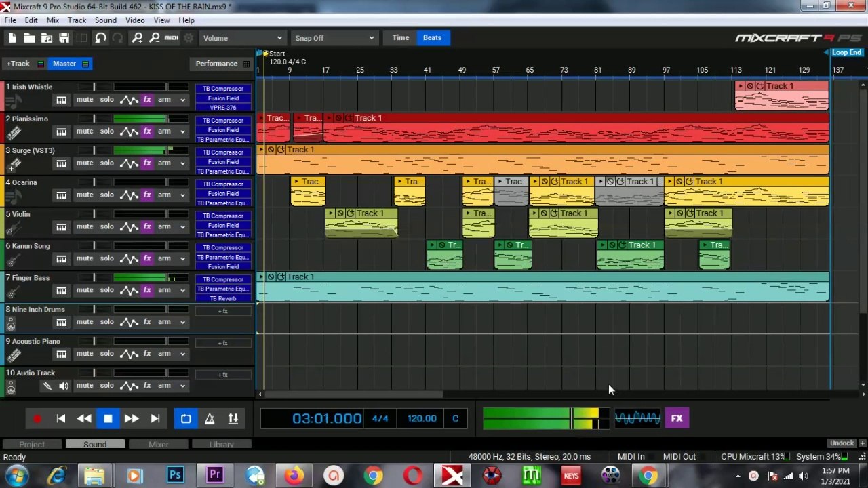The width and height of the screenshot is (868, 488).
Task: Toggle automation on the Surge (VST3) track
Action: [129, 163]
